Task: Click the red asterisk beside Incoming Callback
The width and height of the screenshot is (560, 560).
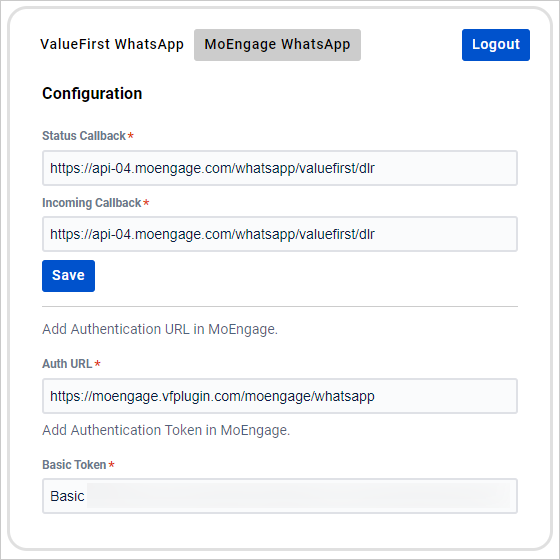Action: pyautogui.click(x=146, y=202)
